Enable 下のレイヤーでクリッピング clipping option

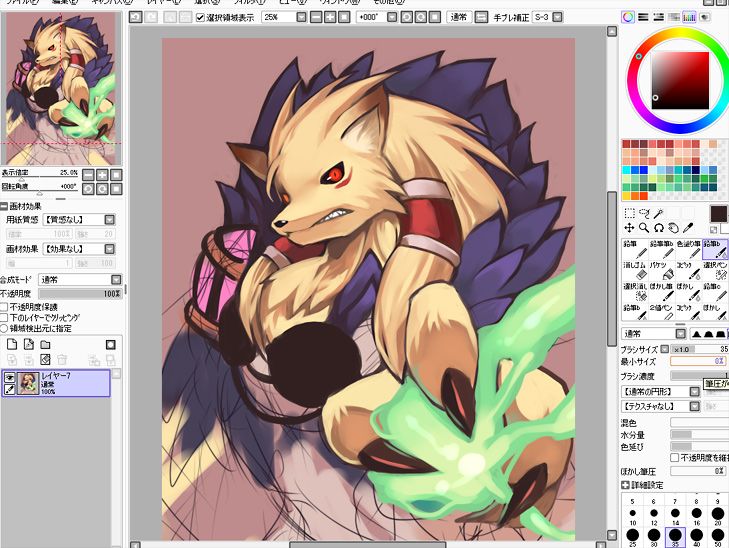(4, 317)
